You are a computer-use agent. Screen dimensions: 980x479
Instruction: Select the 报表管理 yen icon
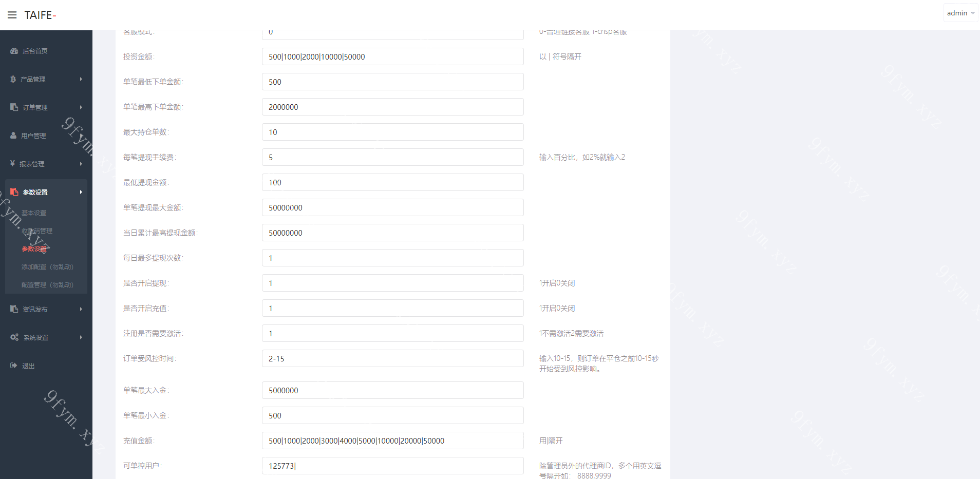pos(12,164)
